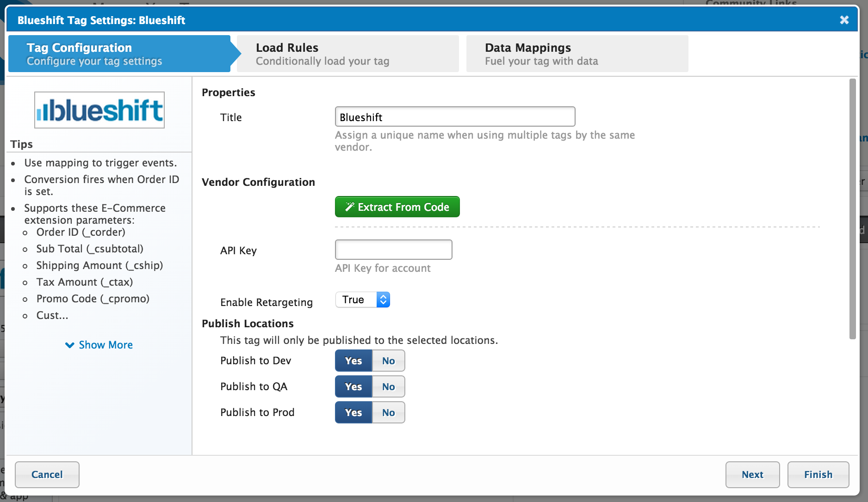Click the Extract From Code button
868x502 pixels.
[x=397, y=207]
